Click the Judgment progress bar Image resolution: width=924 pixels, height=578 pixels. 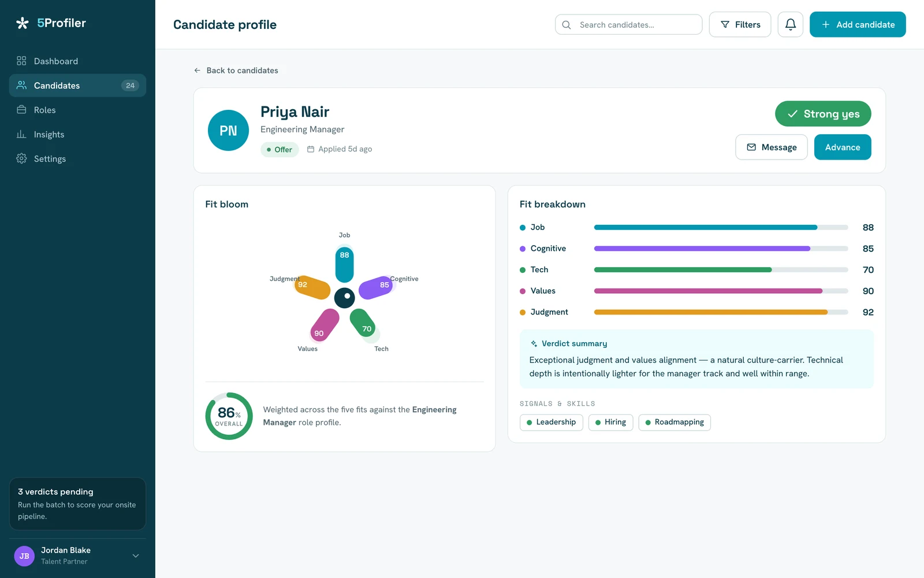coord(721,312)
